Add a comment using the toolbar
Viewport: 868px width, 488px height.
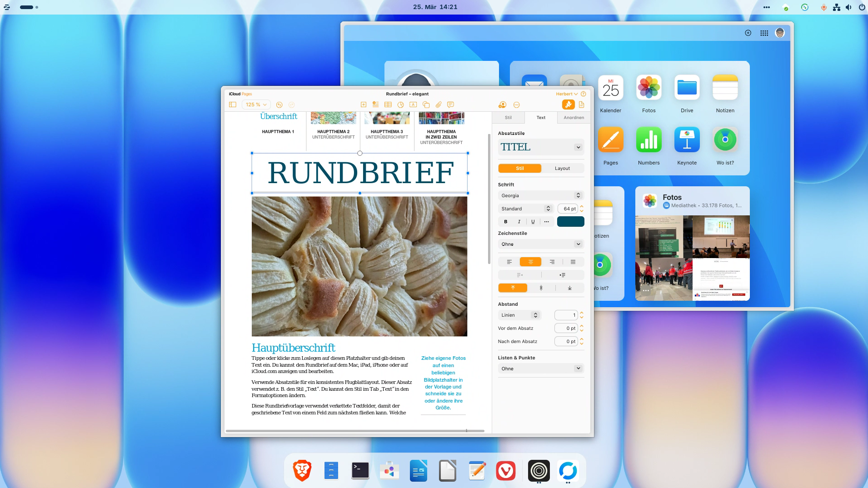[450, 105]
